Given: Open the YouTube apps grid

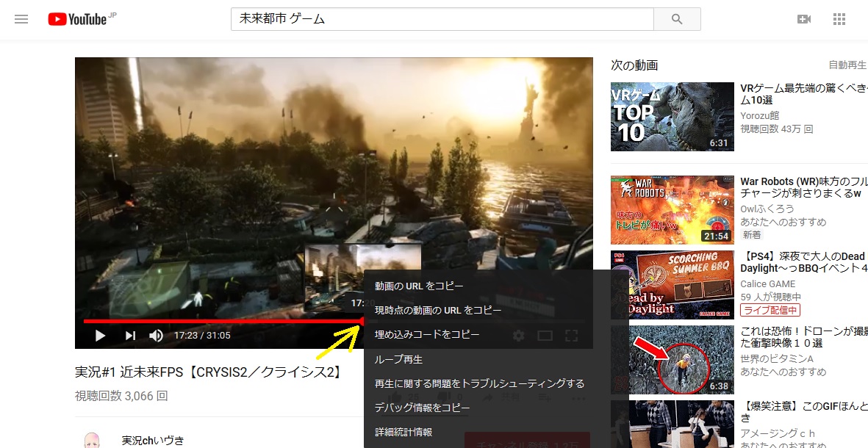Looking at the screenshot, I should 839,19.
